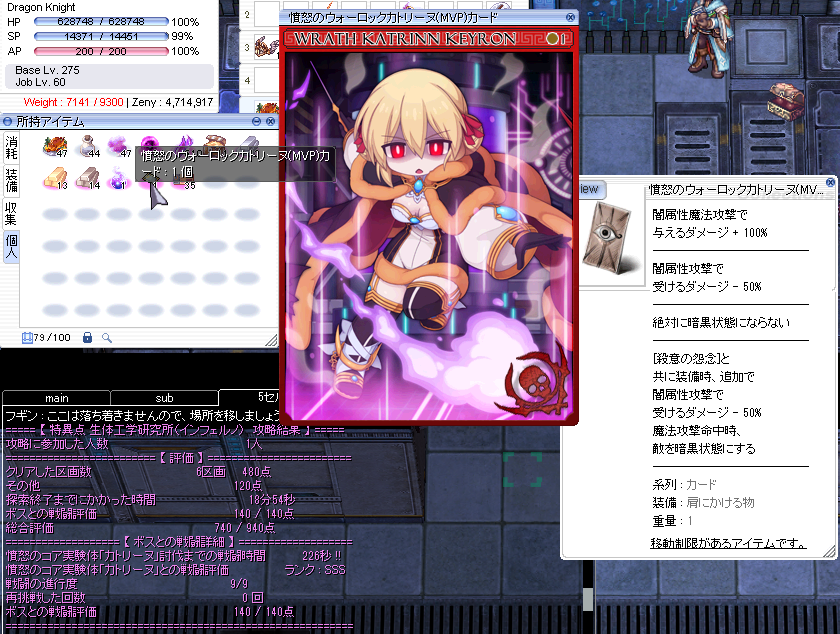Click the red skull MVP emblem on card
The width and height of the screenshot is (840, 634).
[x=537, y=383]
